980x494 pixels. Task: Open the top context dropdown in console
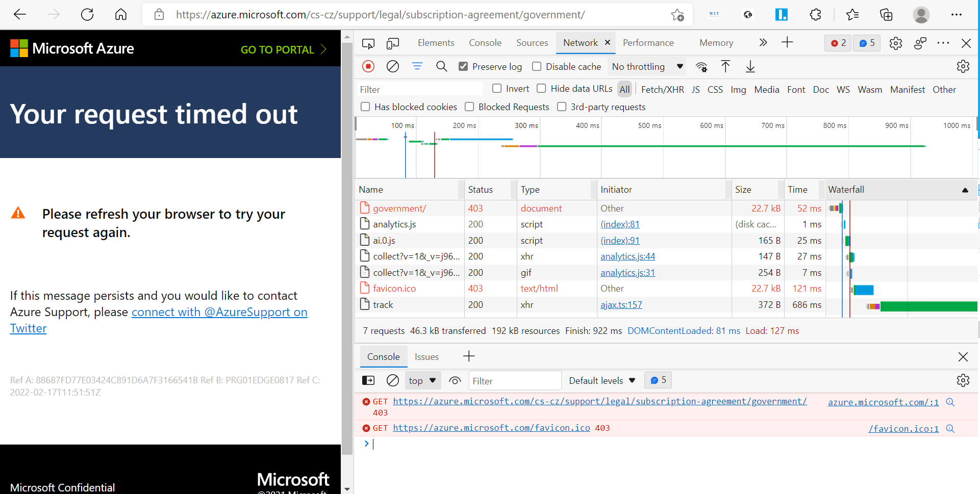[422, 380]
